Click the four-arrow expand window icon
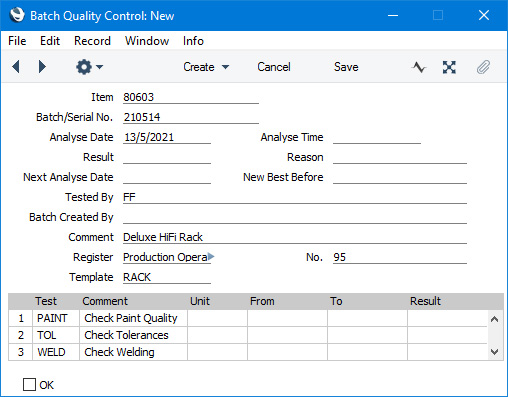The image size is (508, 397). [449, 67]
